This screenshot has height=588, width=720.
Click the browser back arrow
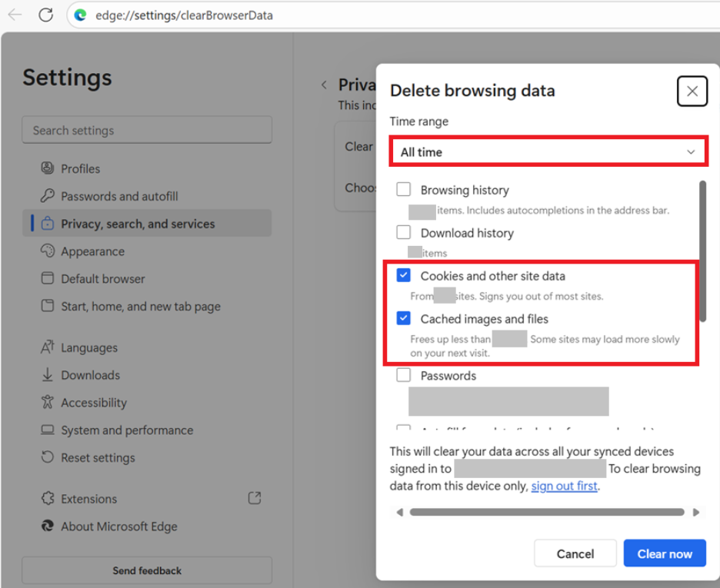[15, 15]
